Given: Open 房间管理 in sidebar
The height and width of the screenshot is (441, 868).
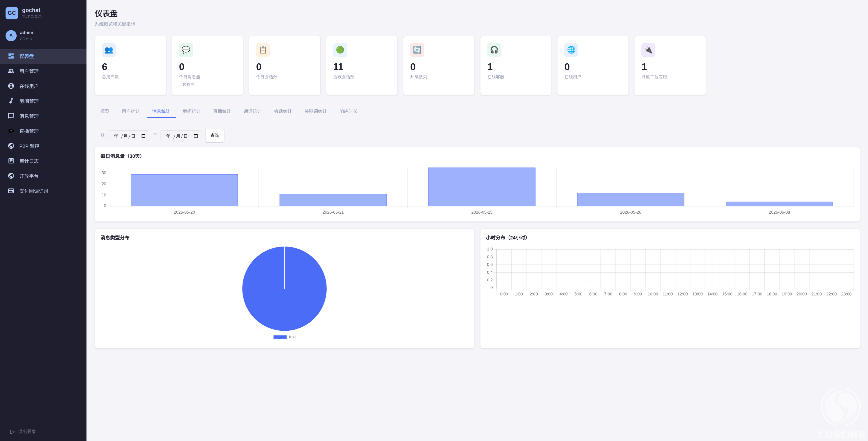Looking at the screenshot, I should click(x=43, y=101).
